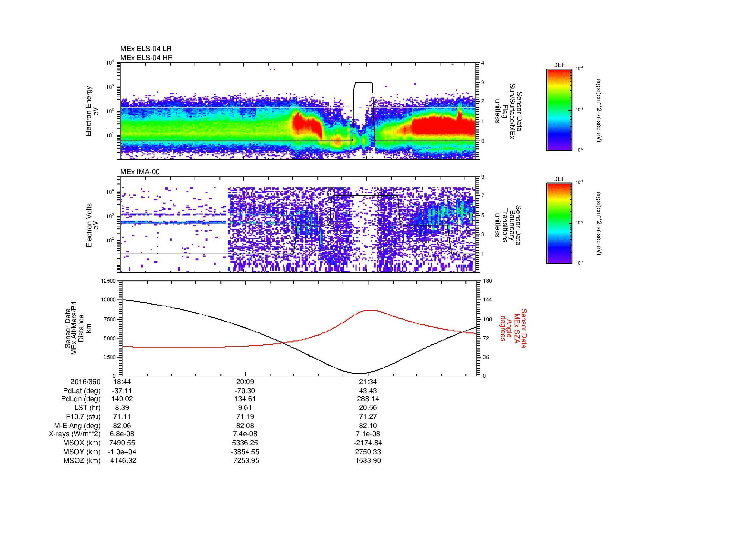The height and width of the screenshot is (534, 756).
Task: Click MSOX value -2174.84
Action: pos(368,443)
